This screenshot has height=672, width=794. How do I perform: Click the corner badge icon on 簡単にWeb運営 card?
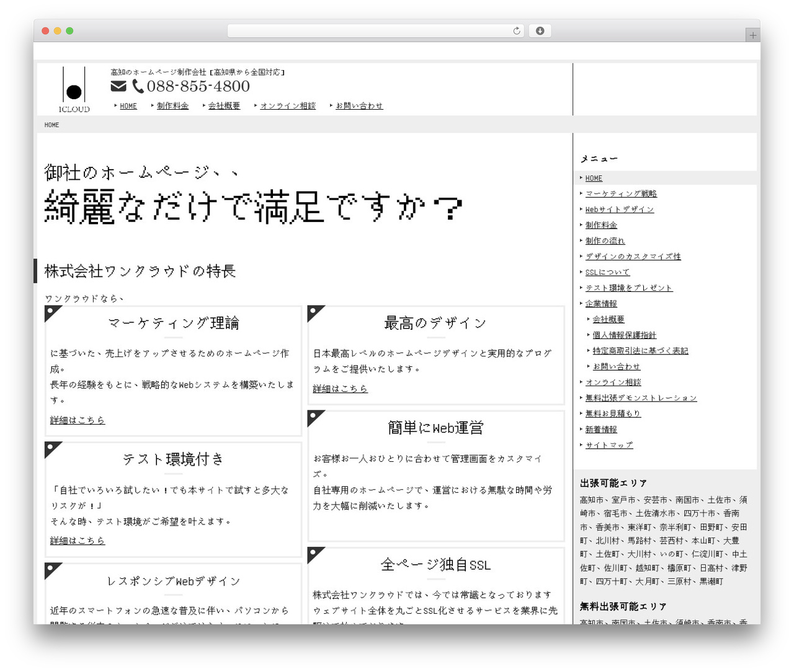coord(314,417)
